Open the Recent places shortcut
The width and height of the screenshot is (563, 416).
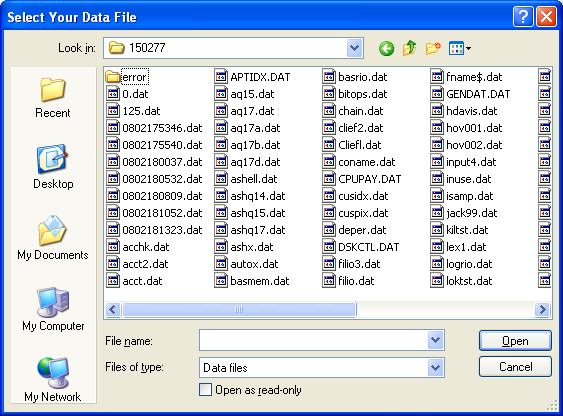[53, 97]
